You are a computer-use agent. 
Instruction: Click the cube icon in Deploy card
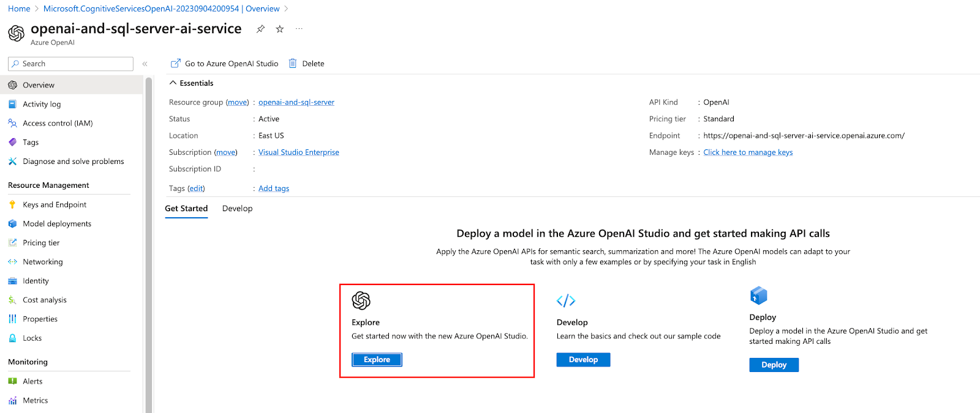tap(759, 296)
